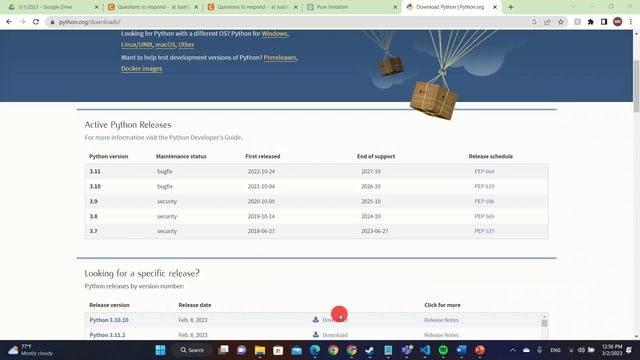Screen dimensions: 640x360
Task: Open File Explorer from the taskbar
Action: coord(260,350)
